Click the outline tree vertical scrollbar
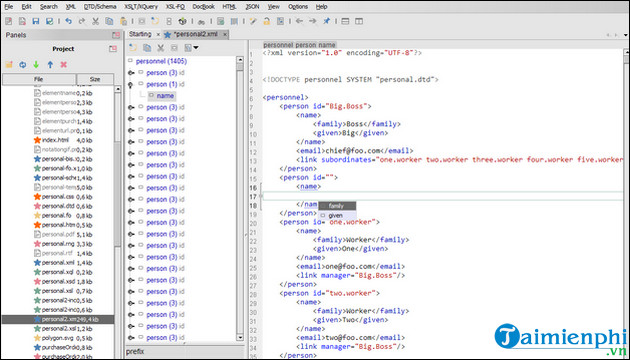 240,199
